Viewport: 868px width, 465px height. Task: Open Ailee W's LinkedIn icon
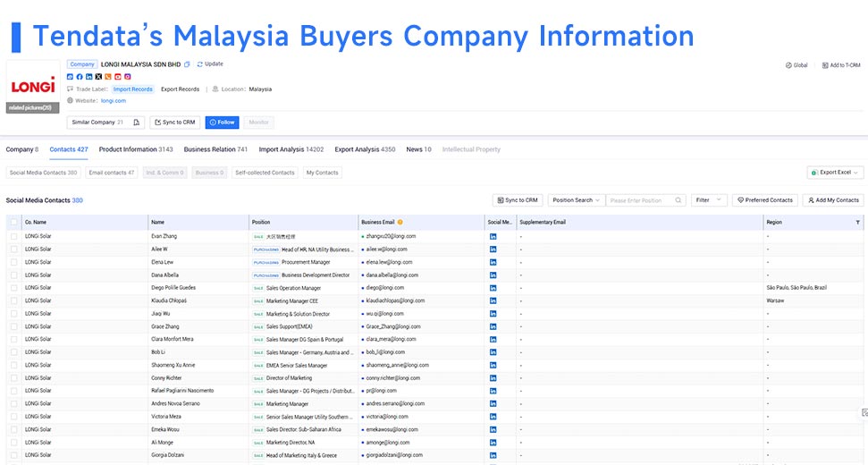coord(493,249)
